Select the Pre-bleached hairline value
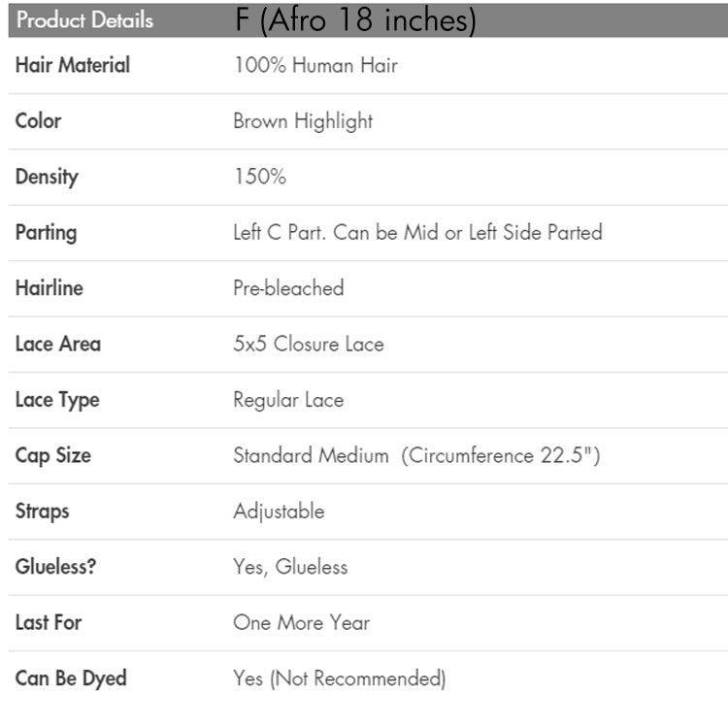The image size is (728, 728). click(x=288, y=288)
